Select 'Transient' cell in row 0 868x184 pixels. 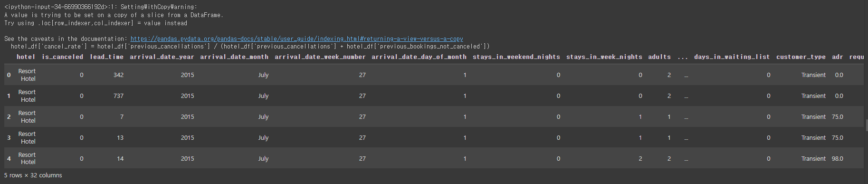point(813,75)
